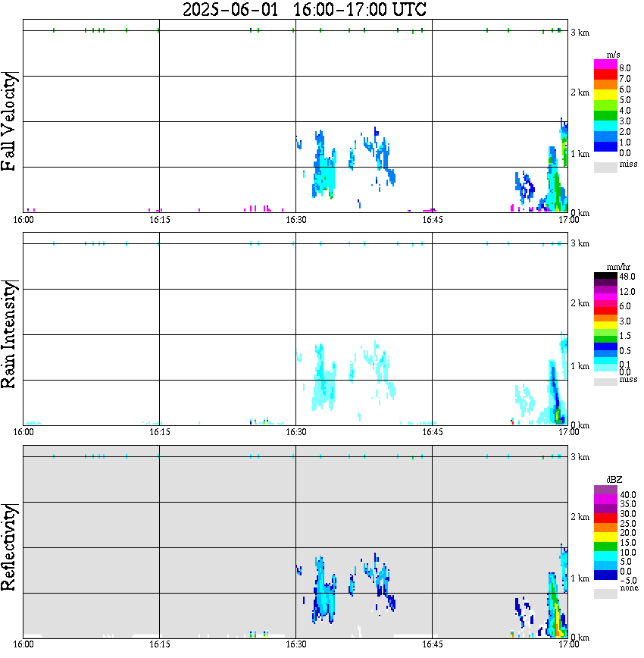The width and height of the screenshot is (644, 658).
Task: Click the black swatch in the mm/hr legend
Action: click(605, 276)
